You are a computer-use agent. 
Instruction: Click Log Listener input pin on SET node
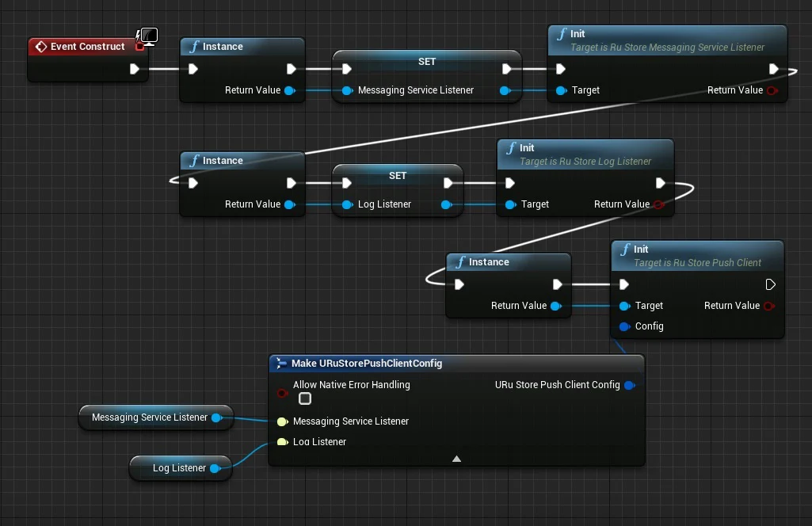348,204
